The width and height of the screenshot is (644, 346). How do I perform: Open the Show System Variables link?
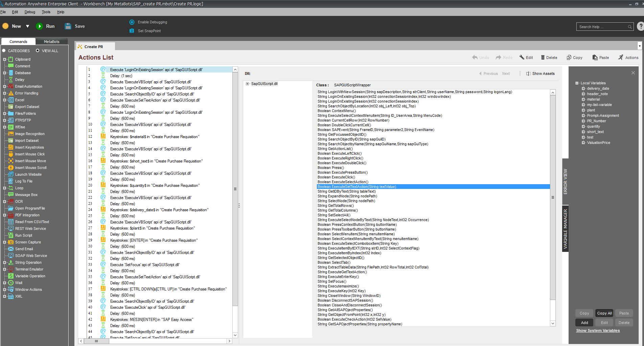[598, 330]
